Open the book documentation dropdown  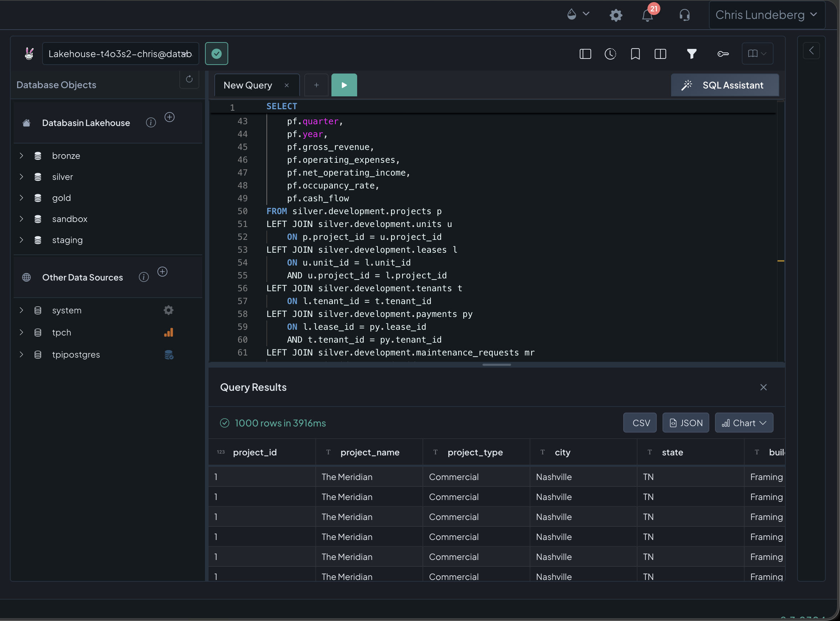click(x=757, y=54)
